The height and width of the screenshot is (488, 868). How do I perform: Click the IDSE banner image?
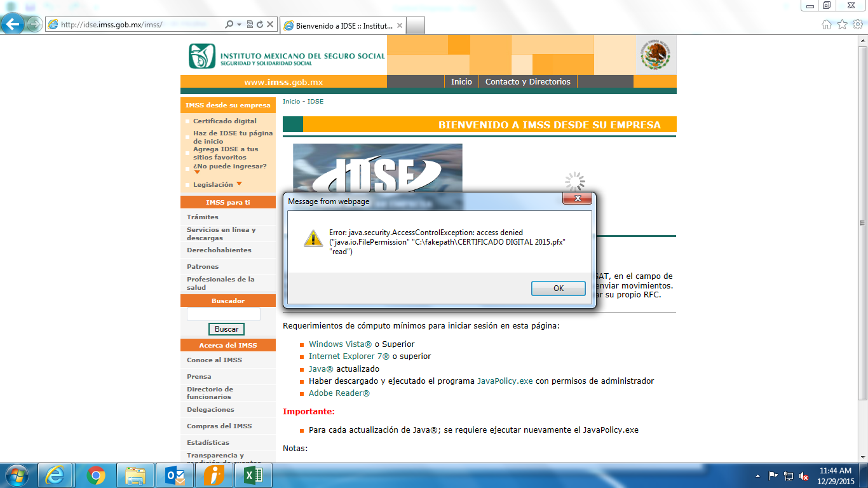tap(377, 168)
